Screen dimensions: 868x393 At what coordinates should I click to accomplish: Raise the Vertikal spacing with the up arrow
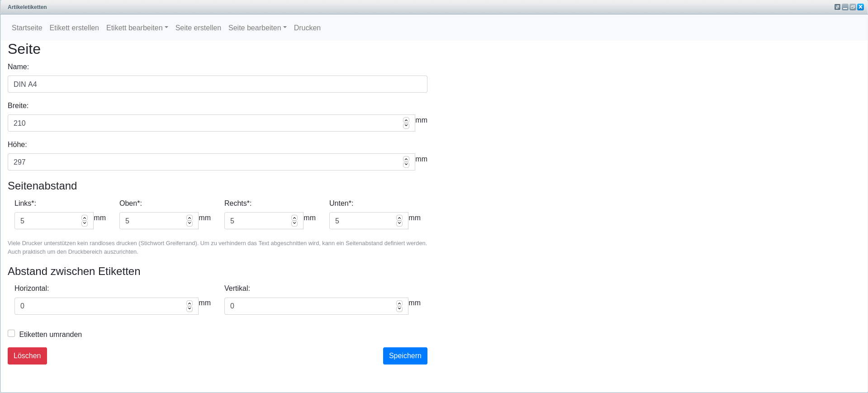coord(399,303)
